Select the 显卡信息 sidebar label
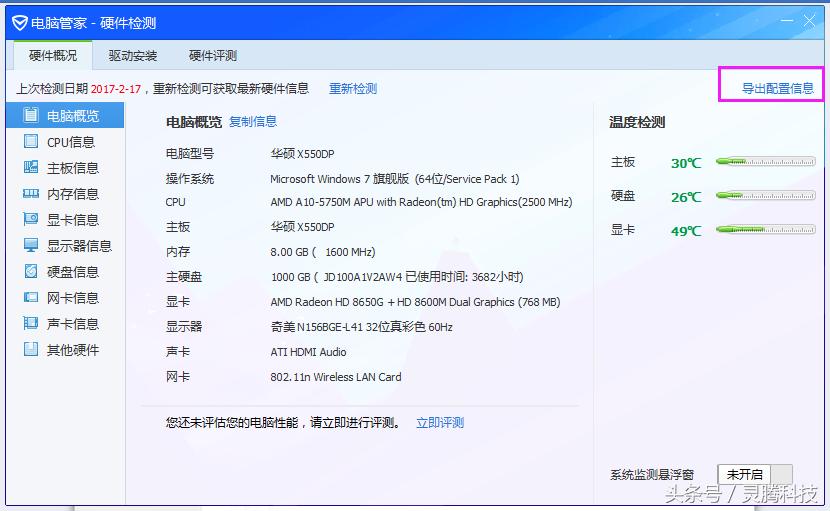 coord(73,220)
